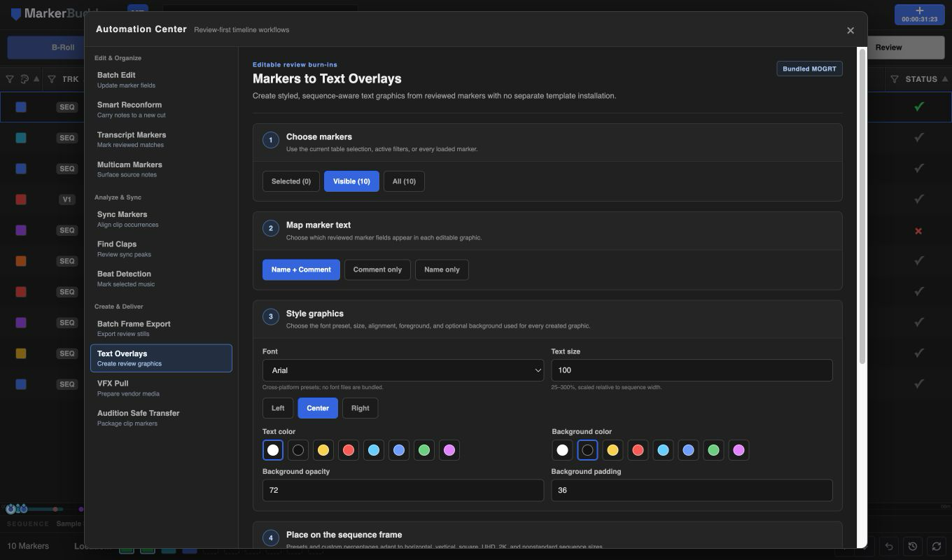Click the sort arrow next to STATUS
This screenshot has height=560, width=952.
[x=945, y=79]
